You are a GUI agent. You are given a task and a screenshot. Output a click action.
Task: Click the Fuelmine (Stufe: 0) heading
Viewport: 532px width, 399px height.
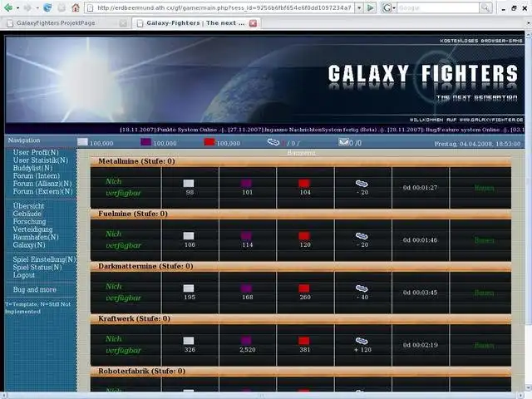(x=133, y=214)
